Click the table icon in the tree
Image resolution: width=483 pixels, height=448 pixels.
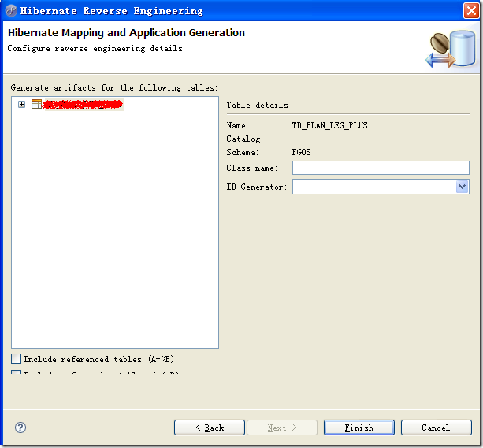36,104
